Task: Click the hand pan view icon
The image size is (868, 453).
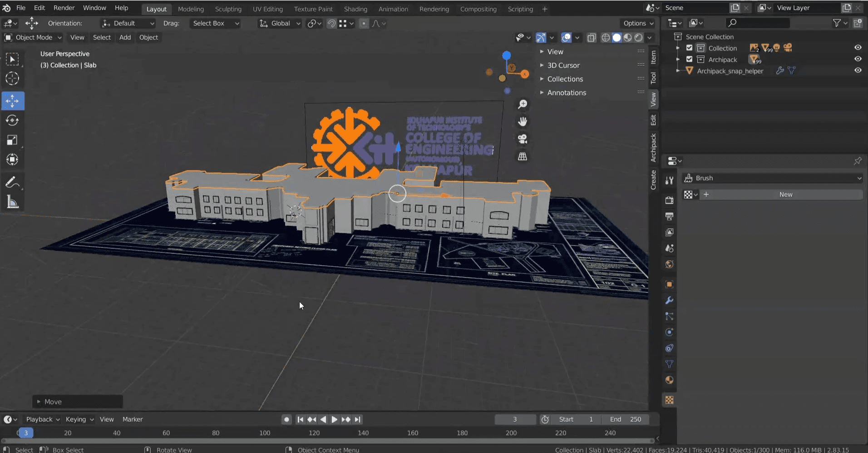Action: click(523, 122)
